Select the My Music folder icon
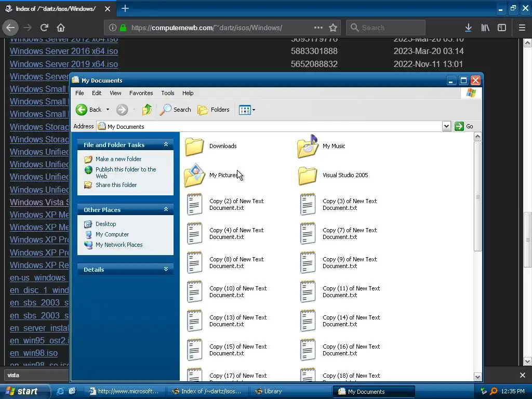 (x=308, y=146)
